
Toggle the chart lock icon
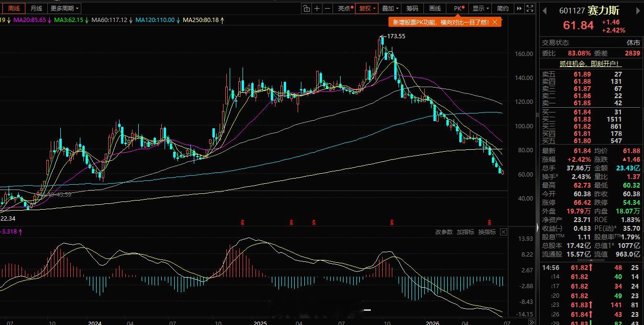pyautogui.click(x=306, y=8)
